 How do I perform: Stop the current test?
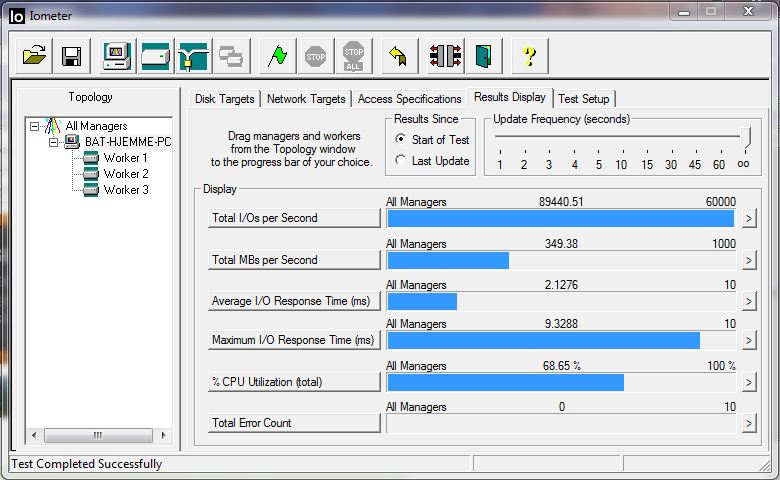[315, 56]
